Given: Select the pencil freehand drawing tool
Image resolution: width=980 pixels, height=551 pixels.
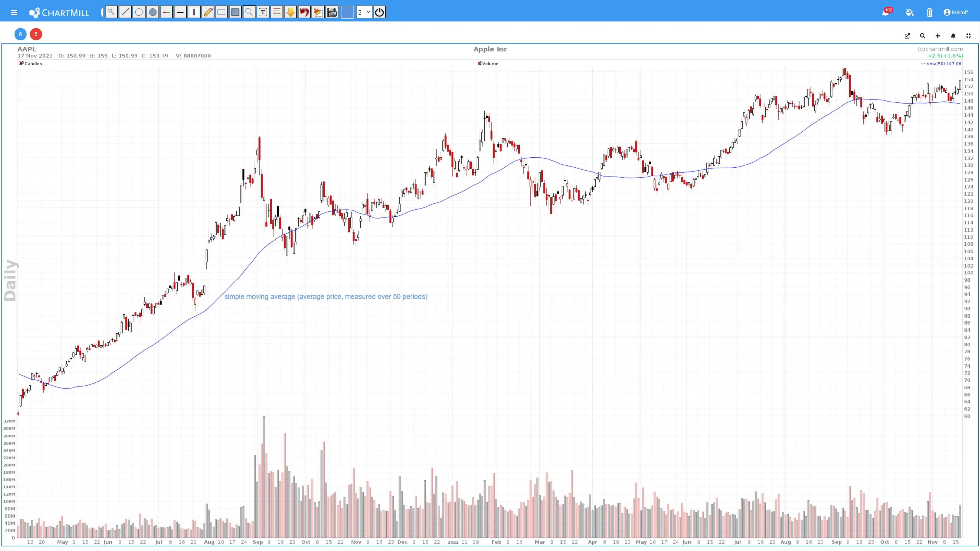Looking at the screenshot, I should (x=208, y=12).
